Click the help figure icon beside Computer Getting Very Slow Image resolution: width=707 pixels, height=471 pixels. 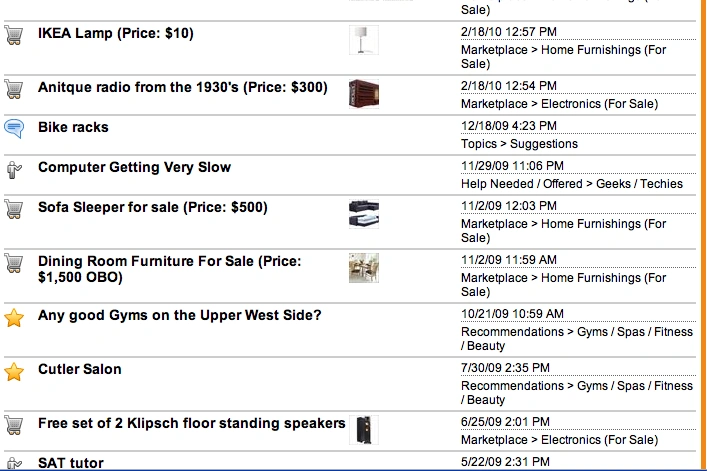click(14, 170)
